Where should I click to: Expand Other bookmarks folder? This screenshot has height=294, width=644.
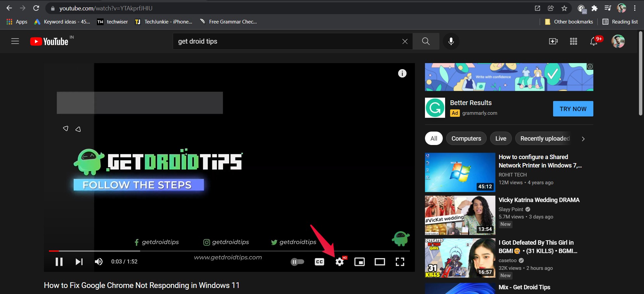tap(569, 21)
